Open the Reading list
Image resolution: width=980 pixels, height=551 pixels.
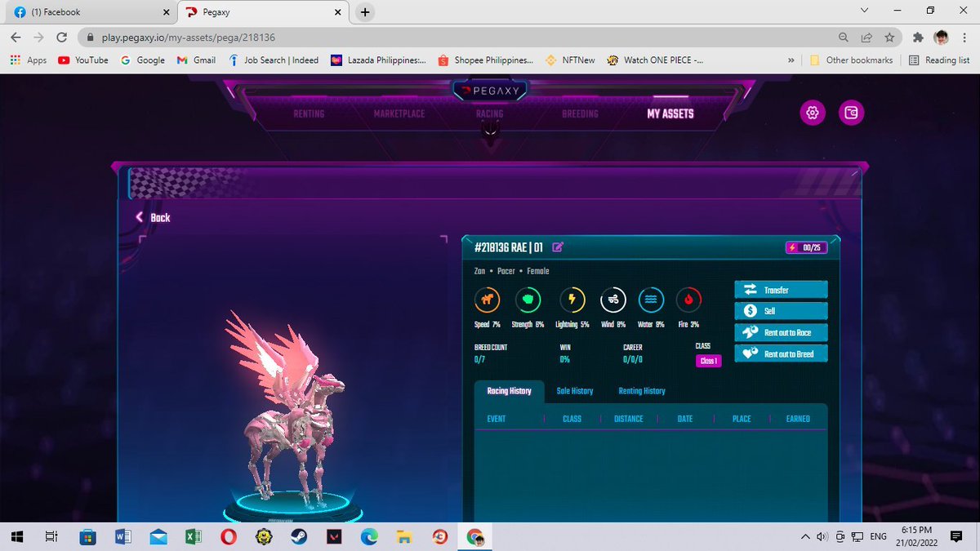click(x=939, y=60)
